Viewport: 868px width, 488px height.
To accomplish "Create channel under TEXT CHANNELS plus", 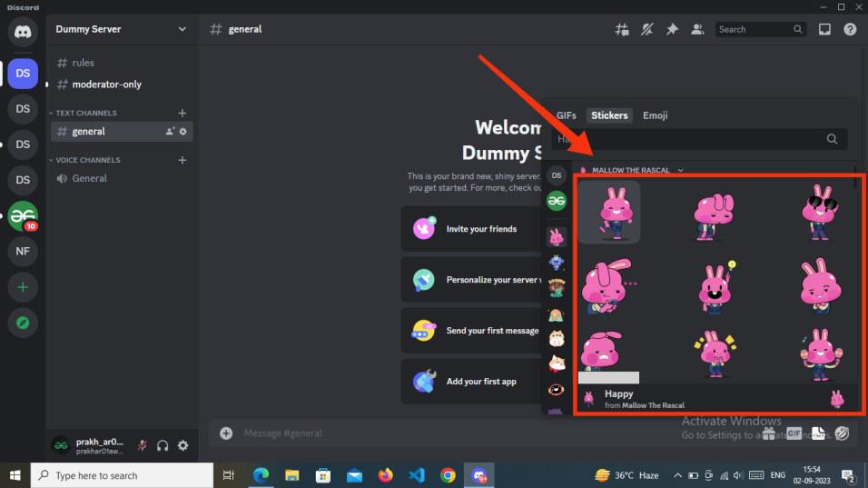I will pos(182,113).
